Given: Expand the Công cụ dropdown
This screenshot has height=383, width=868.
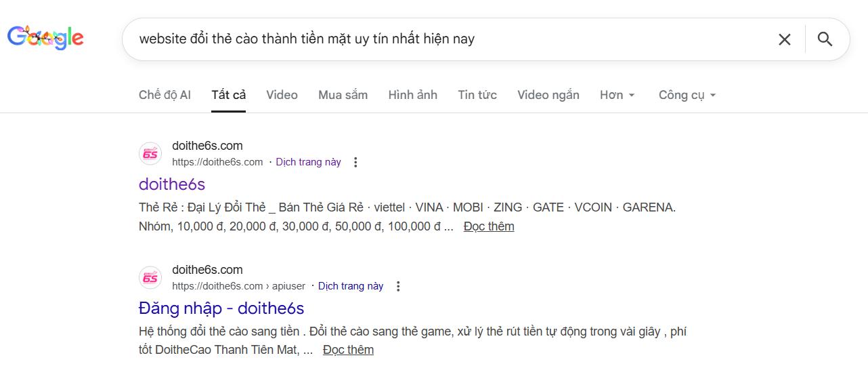Looking at the screenshot, I should 687,95.
